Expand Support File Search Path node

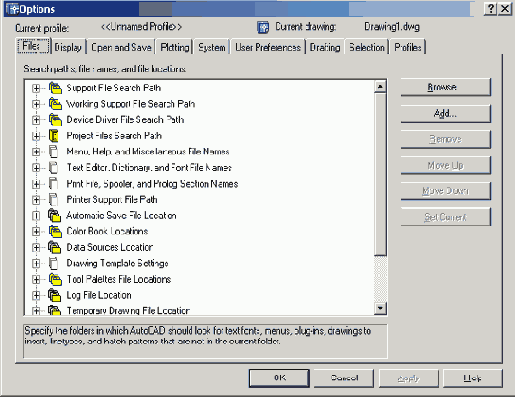point(36,88)
